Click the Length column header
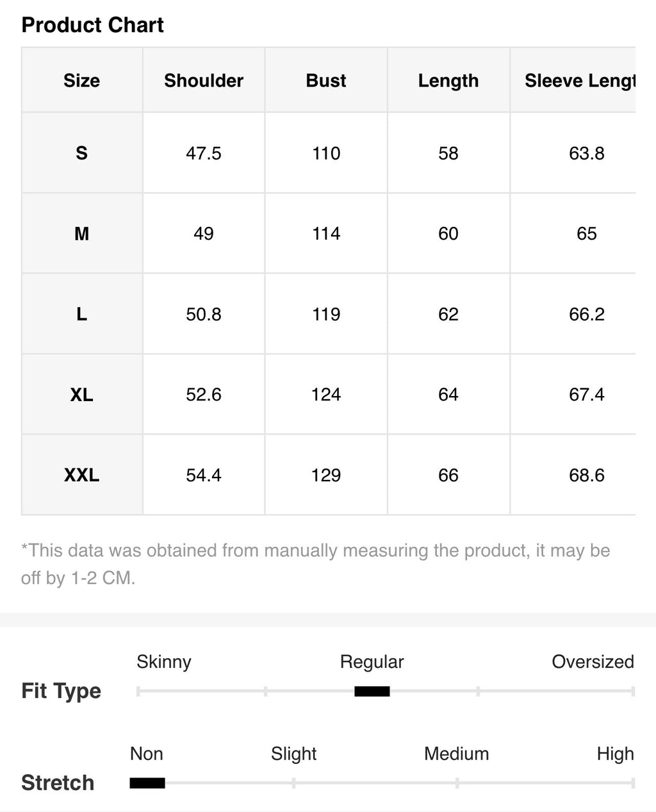656x812 pixels. (448, 81)
